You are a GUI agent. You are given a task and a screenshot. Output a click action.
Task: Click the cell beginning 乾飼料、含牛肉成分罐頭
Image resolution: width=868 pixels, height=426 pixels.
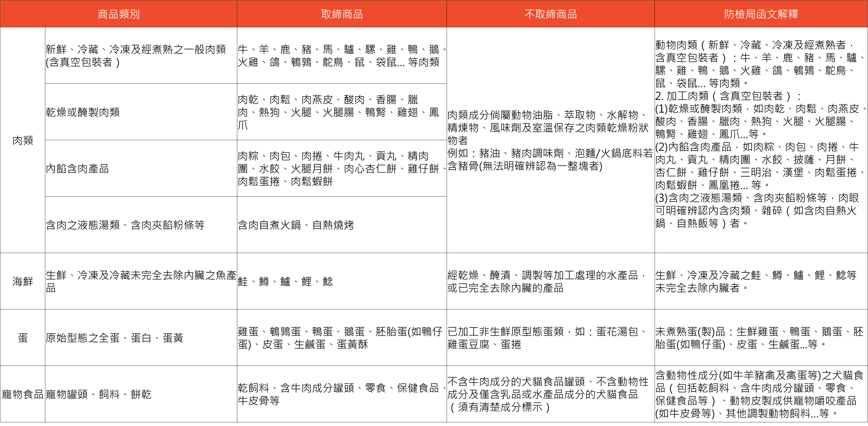pyautogui.click(x=342, y=394)
